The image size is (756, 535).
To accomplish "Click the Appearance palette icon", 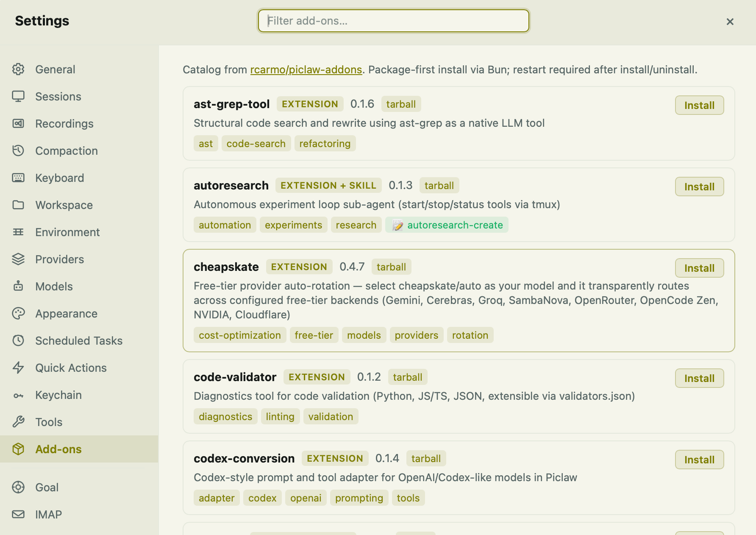I will [18, 313].
